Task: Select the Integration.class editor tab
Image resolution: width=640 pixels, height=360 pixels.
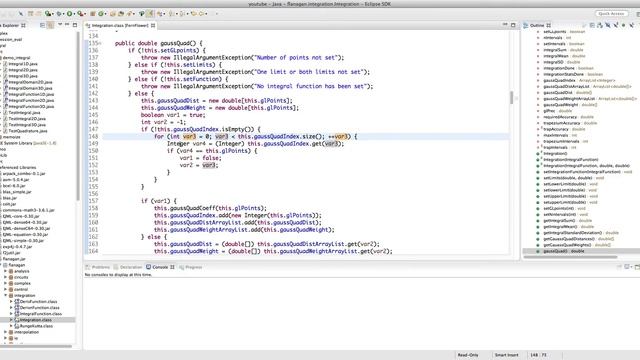Action: click(119, 25)
